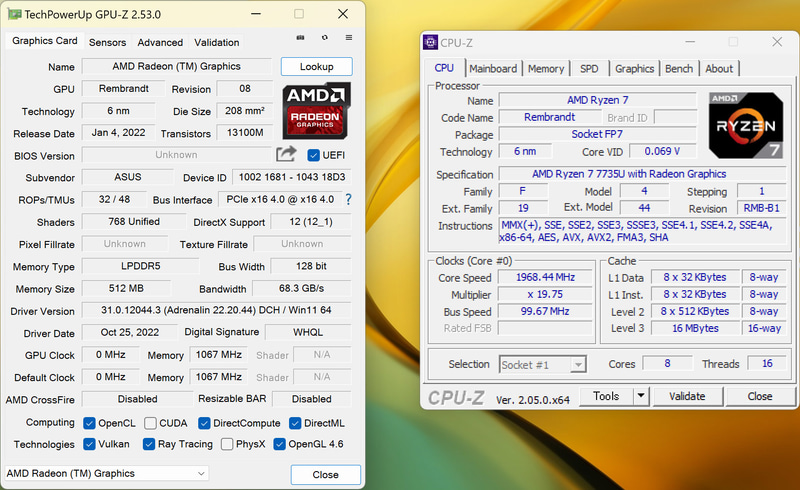Click the Validate button in CPU-Z

pos(687,396)
